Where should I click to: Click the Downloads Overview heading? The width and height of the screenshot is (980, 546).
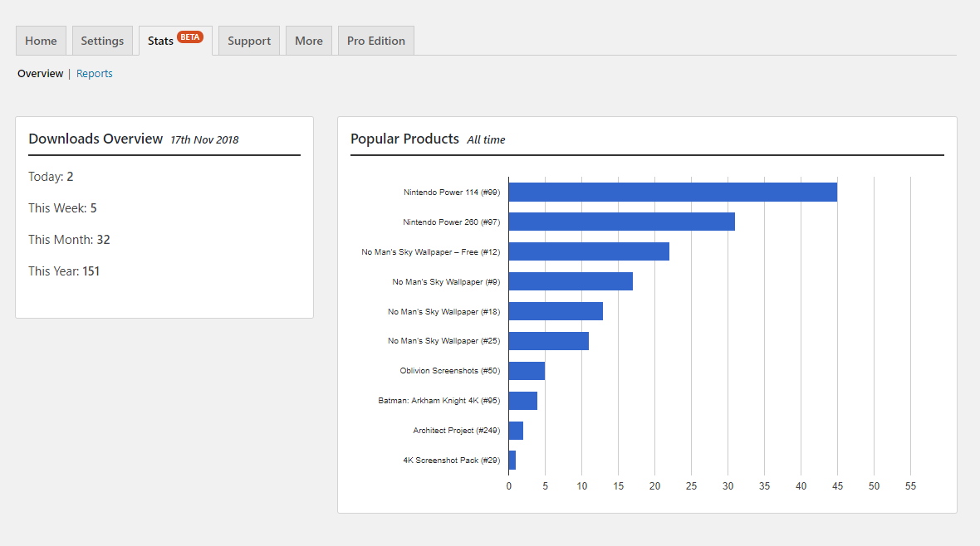[x=96, y=139]
